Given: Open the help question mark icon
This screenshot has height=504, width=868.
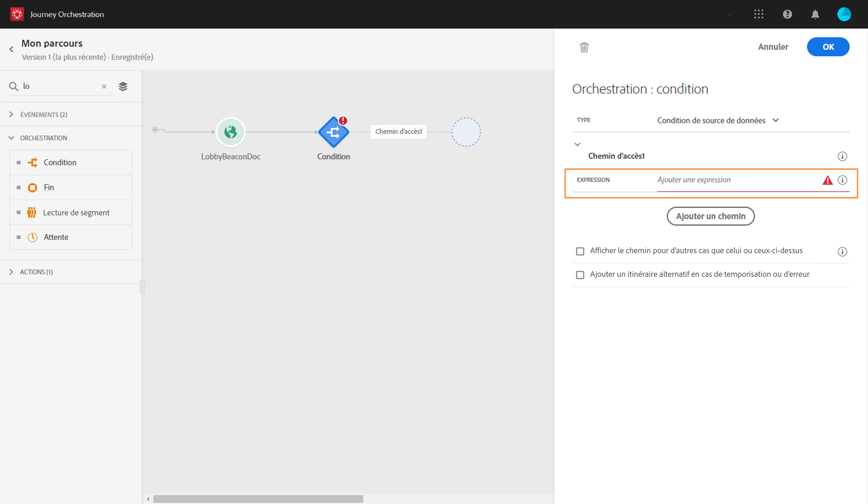Looking at the screenshot, I should pyautogui.click(x=787, y=14).
